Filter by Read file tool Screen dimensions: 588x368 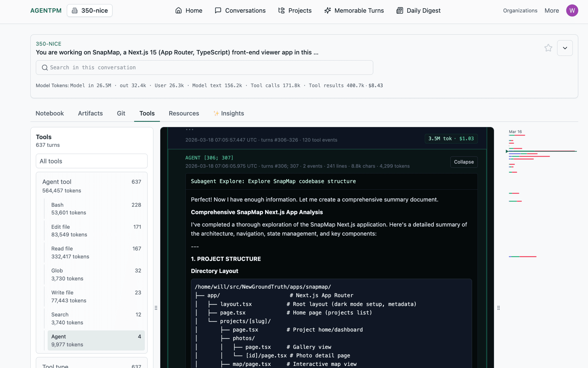(x=96, y=252)
